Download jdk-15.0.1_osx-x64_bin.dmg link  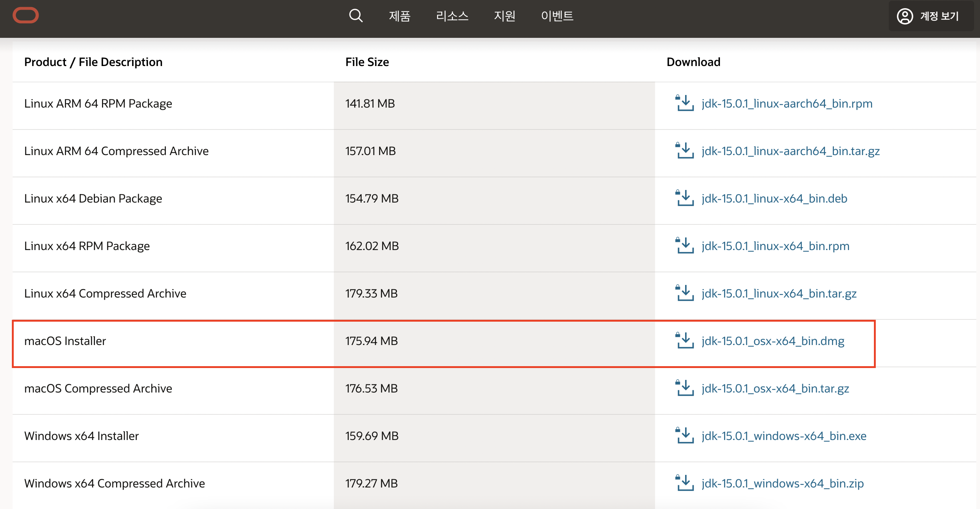click(x=773, y=341)
